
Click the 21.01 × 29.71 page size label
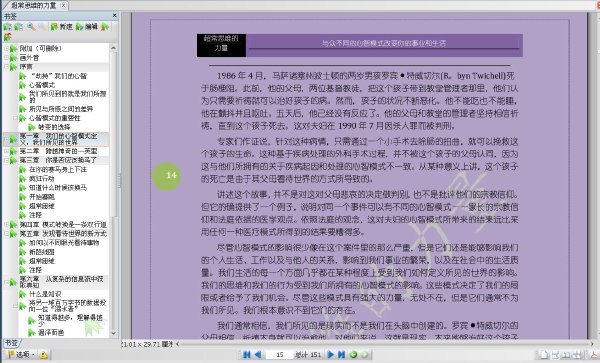[147, 343]
